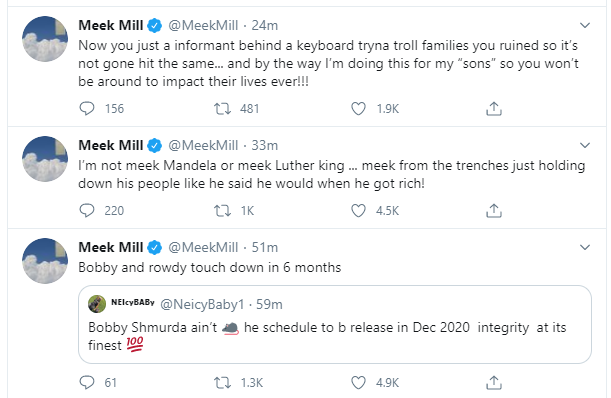The width and height of the screenshot is (611, 398).
Task: Share the 24m informant tweet
Action: click(494, 109)
